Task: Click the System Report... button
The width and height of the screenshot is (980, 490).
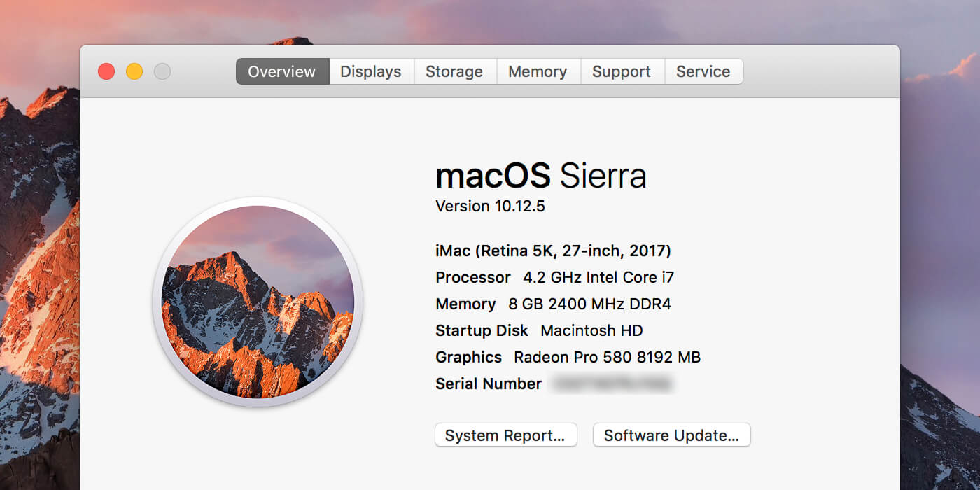Action: tap(505, 435)
